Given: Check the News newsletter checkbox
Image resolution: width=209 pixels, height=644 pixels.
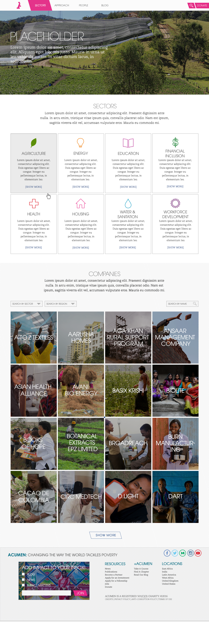Looking at the screenshot, I should [x=23, y=579].
